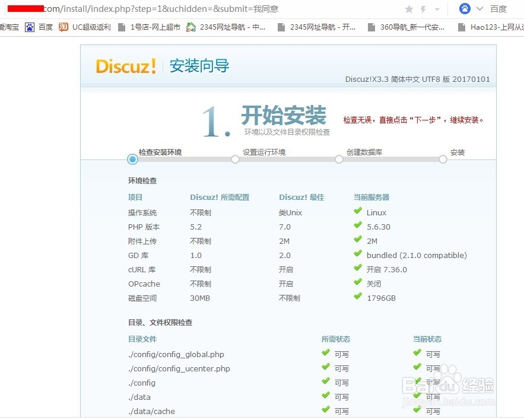Image resolution: width=524 pixels, height=420 pixels.
Task: Click the green check beside 开启 7.36.0
Action: [x=358, y=268]
